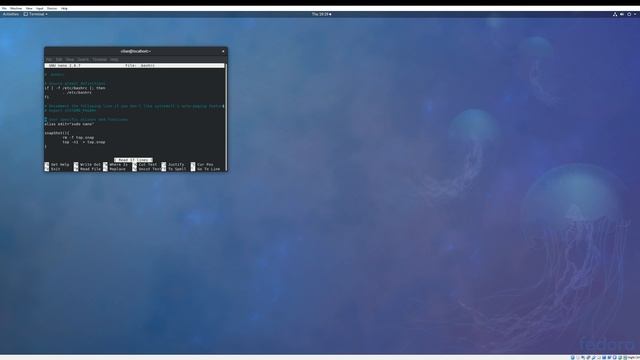Click the 'if [ -f /etc/bashrc ]; then' line

(75, 88)
